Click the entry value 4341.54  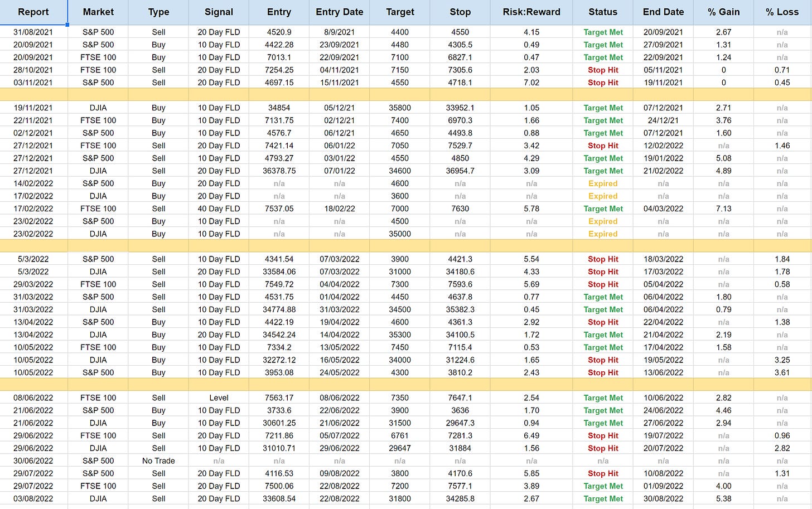tap(279, 259)
